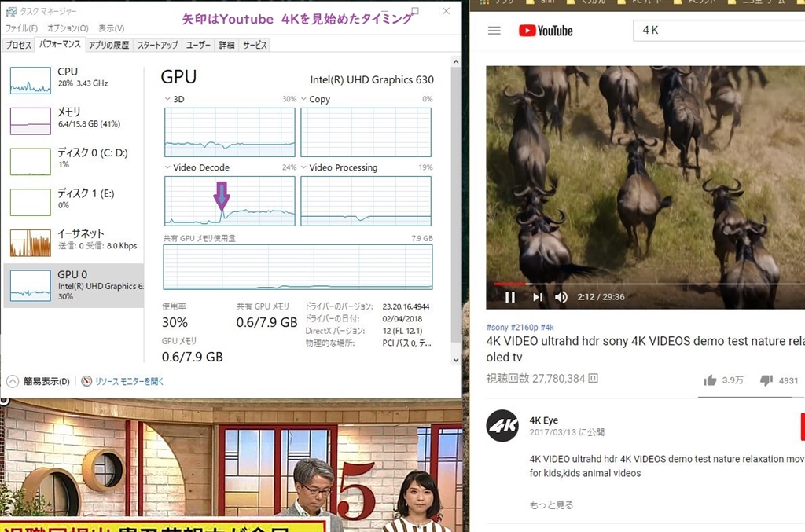Image resolution: width=805 pixels, height=532 pixels.
Task: Switch to the ユーザー tab
Action: coord(198,45)
